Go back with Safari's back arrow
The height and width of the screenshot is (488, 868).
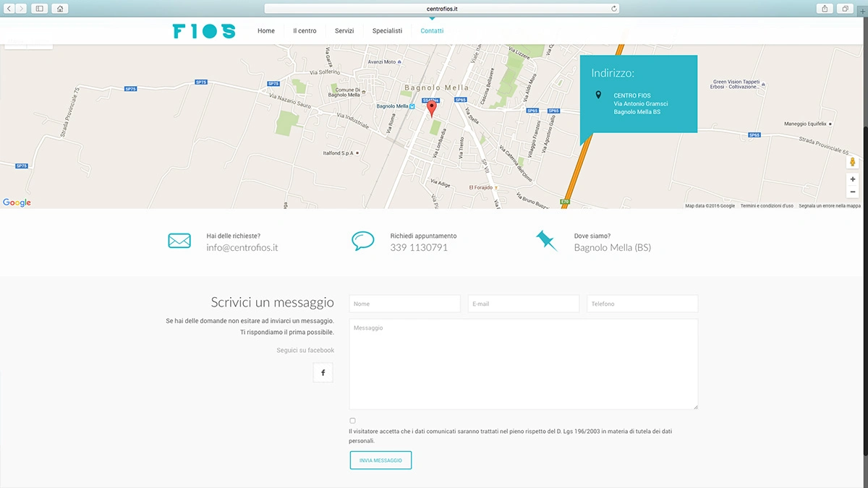(9, 9)
